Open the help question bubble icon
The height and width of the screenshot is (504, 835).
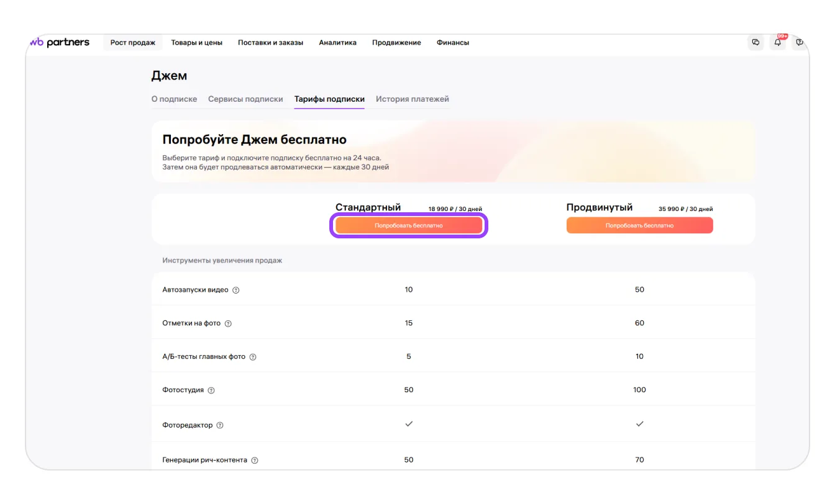(x=799, y=43)
